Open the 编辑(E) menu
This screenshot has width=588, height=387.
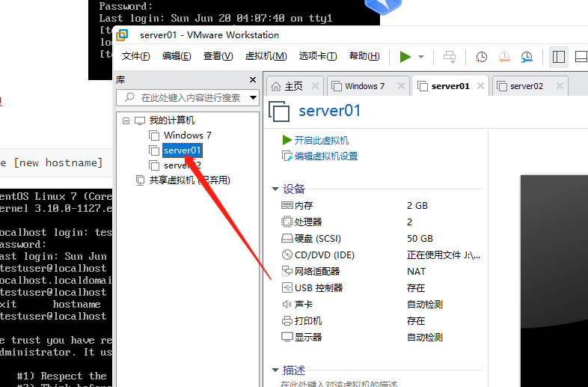pos(177,56)
